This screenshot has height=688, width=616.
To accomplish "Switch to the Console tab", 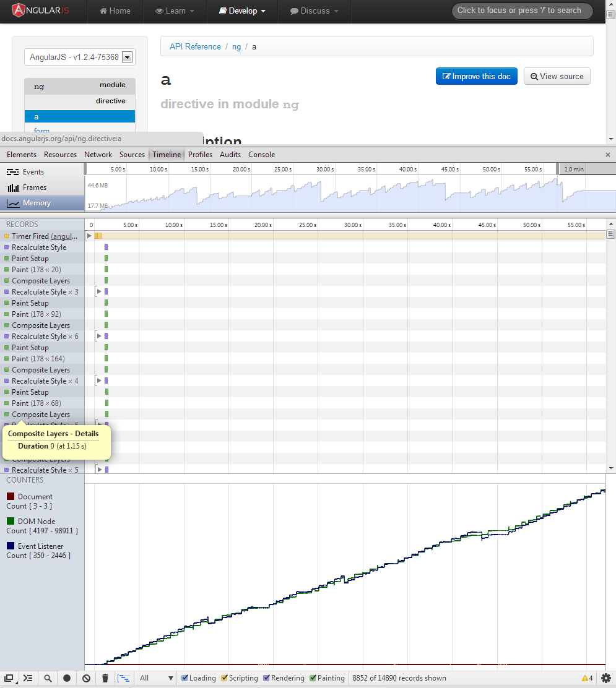I will coord(261,155).
